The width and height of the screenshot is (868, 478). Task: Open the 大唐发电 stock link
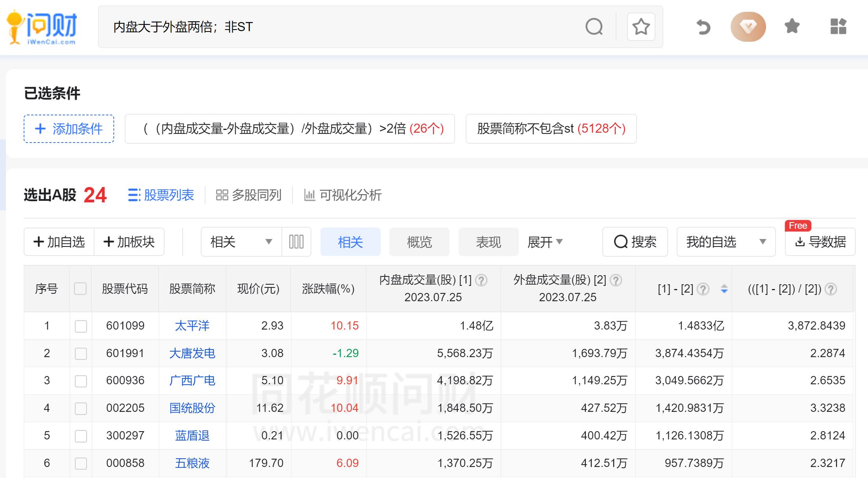[x=192, y=353]
